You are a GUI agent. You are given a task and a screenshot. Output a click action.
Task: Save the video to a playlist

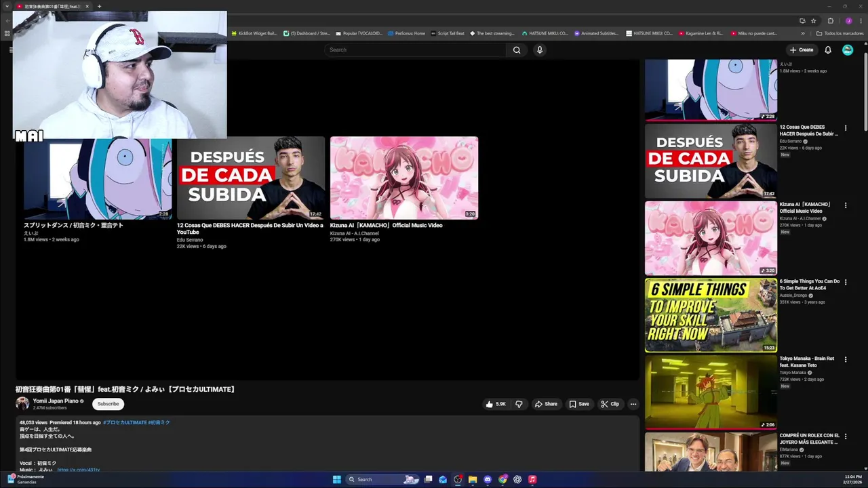[x=579, y=404]
